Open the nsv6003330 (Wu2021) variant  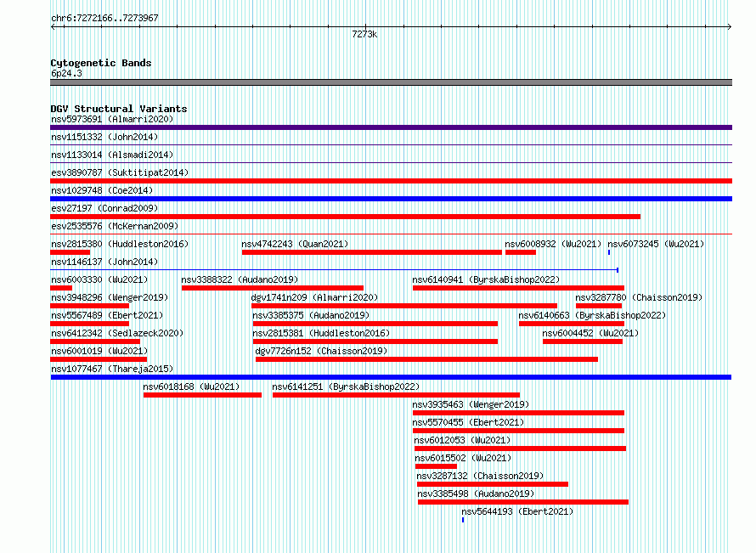[x=99, y=279]
